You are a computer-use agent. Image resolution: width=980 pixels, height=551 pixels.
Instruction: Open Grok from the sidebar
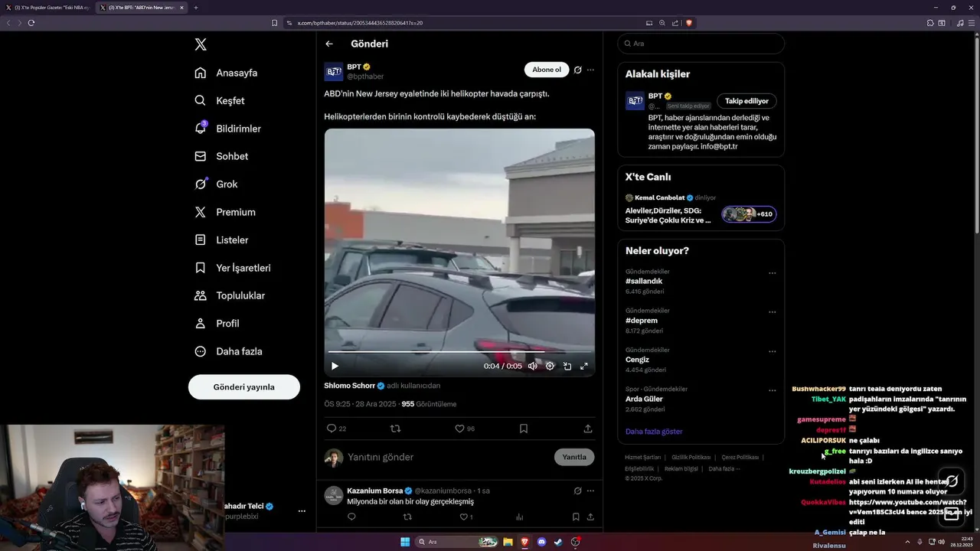pyautogui.click(x=216, y=184)
